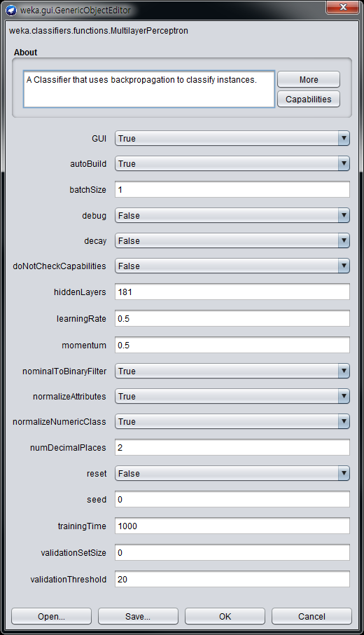Screen dimensions: 364x635
Task: Open the GUI True/False dropdown
Action: click(232, 139)
